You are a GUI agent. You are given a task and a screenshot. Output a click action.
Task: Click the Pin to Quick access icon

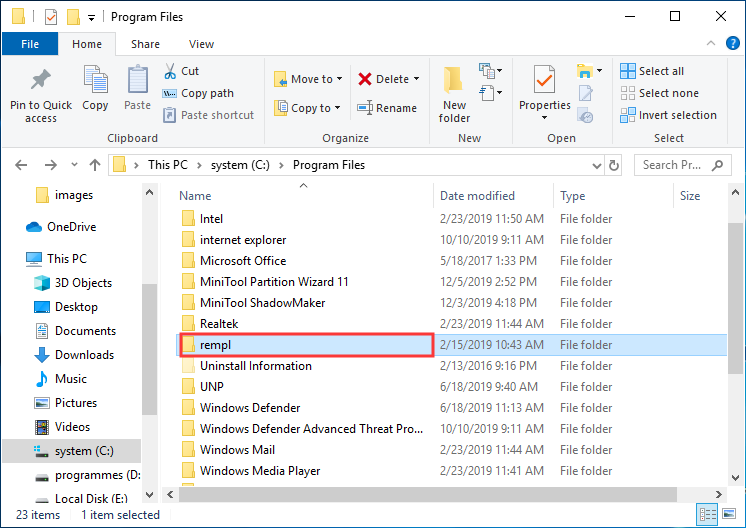[41, 80]
